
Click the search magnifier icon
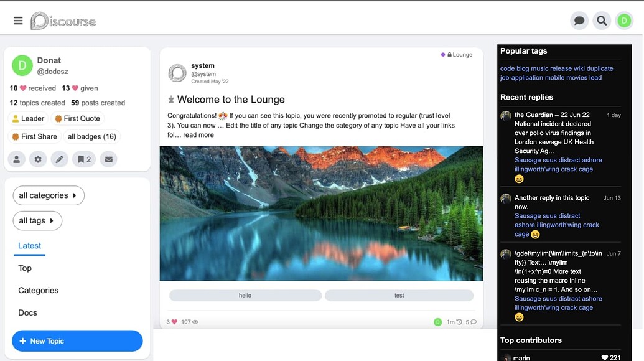602,21
